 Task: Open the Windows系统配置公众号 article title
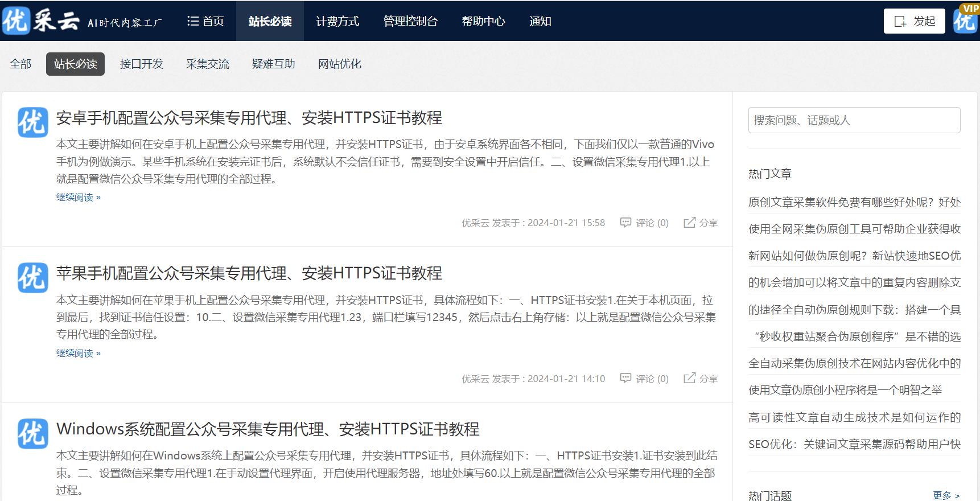point(267,429)
